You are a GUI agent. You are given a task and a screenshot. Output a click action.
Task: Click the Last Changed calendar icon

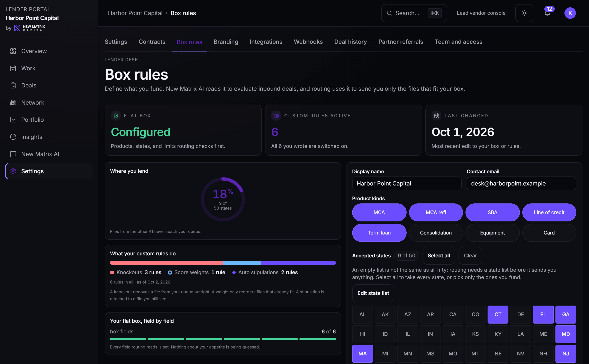[436, 116]
